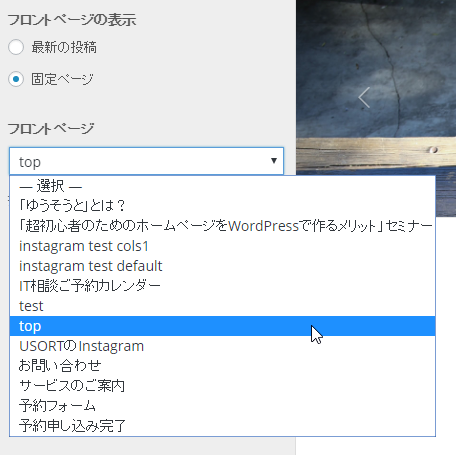Pick the WordPressで作るメリット セミナー option
Screen dimensions: 456x455
point(222,226)
